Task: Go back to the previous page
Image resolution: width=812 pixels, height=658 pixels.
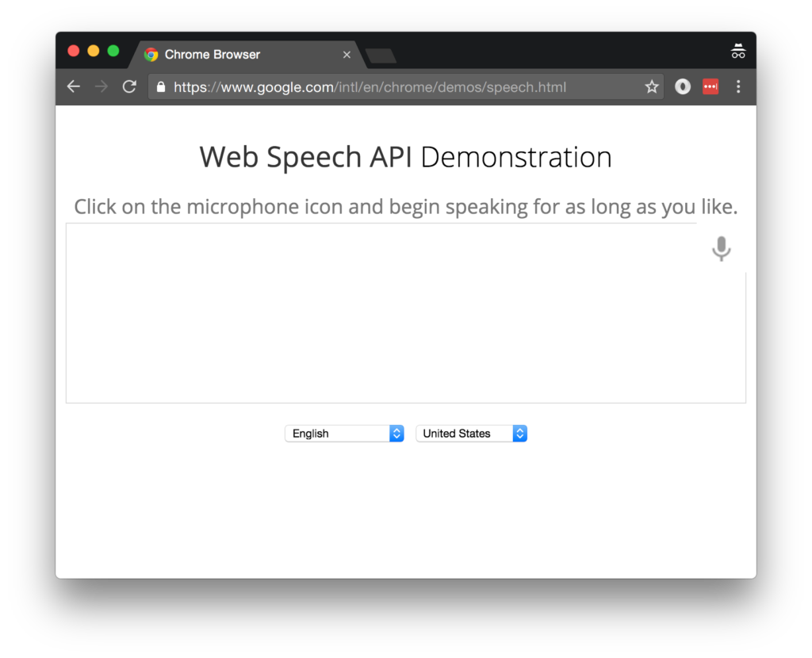Action: point(74,86)
